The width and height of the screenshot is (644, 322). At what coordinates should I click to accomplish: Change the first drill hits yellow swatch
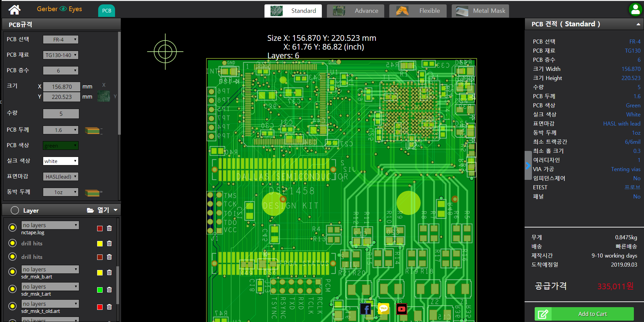tap(100, 244)
